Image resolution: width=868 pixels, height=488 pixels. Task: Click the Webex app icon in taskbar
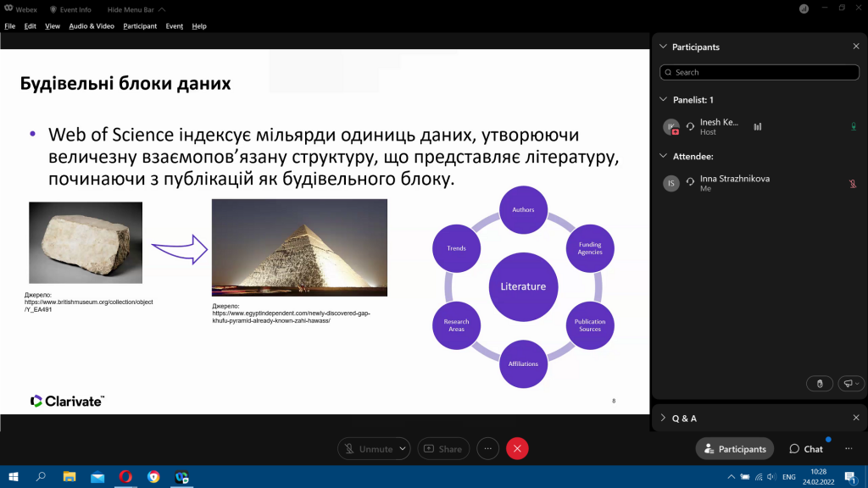181,477
